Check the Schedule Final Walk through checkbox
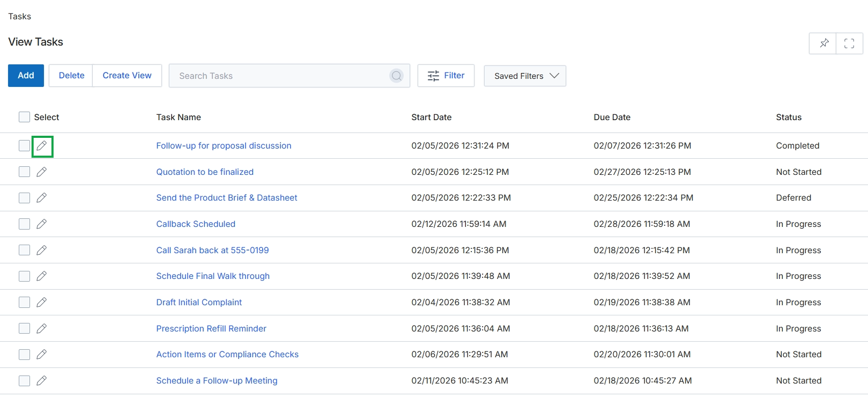The width and height of the screenshot is (868, 405). click(24, 276)
